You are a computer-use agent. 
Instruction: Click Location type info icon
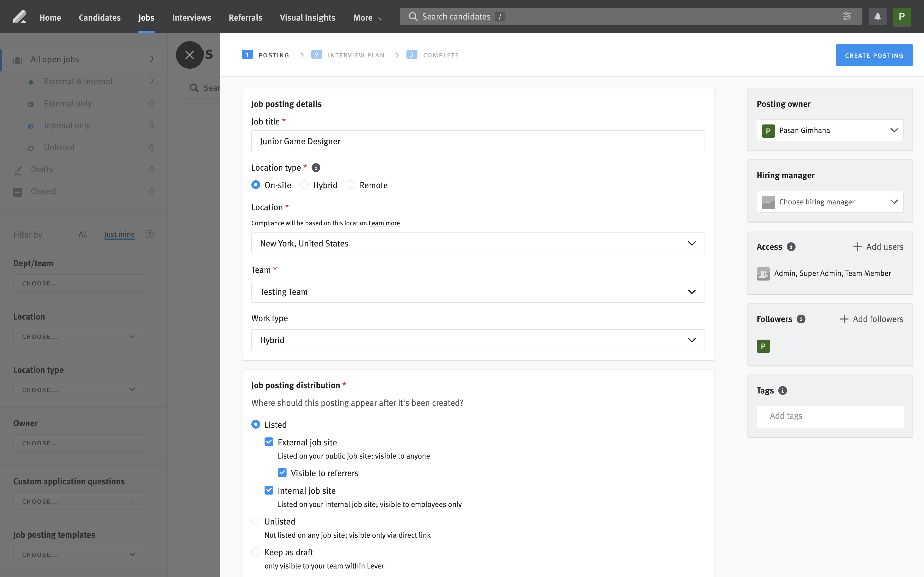(x=316, y=168)
